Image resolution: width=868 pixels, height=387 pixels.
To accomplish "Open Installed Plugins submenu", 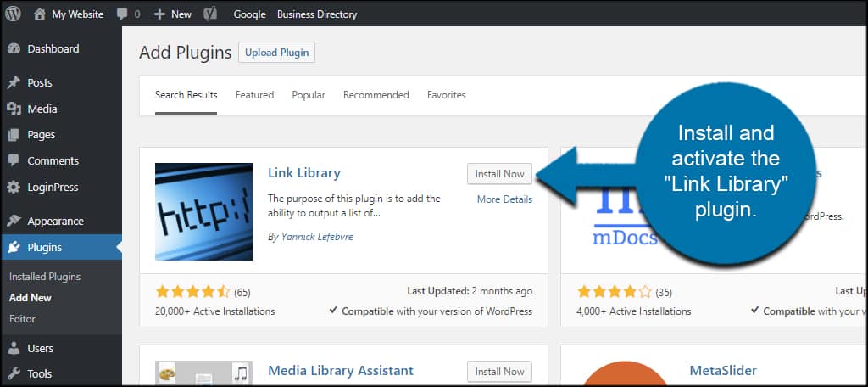I will [x=45, y=277].
